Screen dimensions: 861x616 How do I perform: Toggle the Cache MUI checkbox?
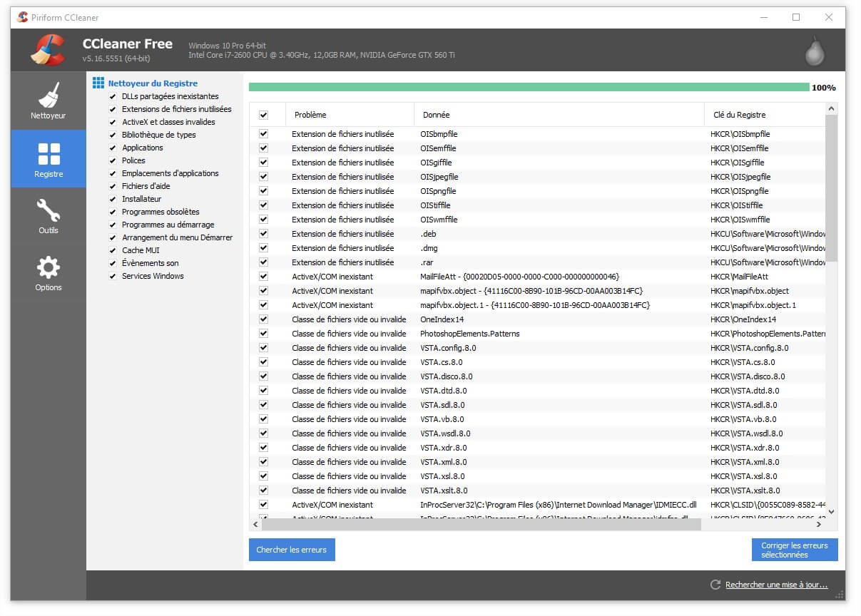(x=113, y=250)
